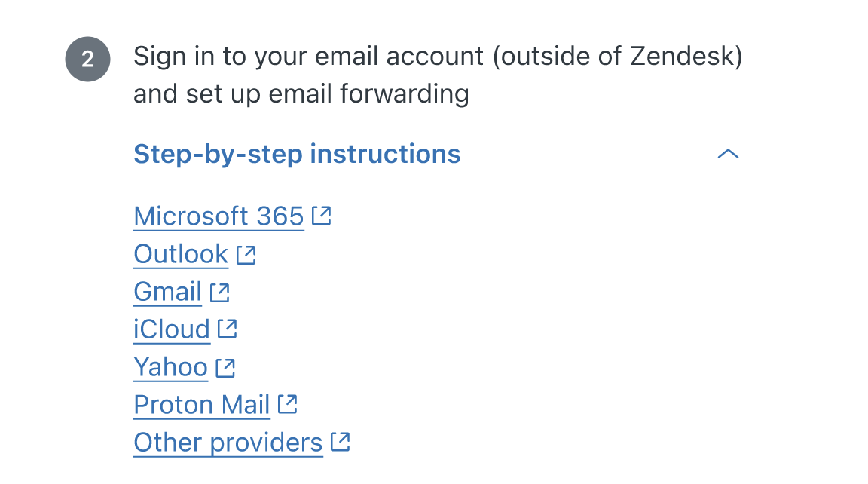Image resolution: width=868 pixels, height=484 pixels.
Task: Open the Microsoft 365 instructions link
Action: click(x=219, y=216)
